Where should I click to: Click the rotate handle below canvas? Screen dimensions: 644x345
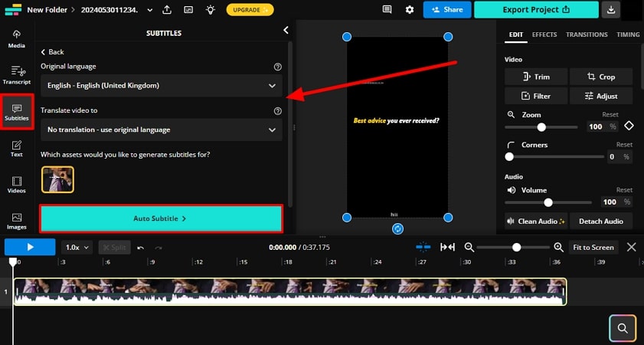point(397,228)
